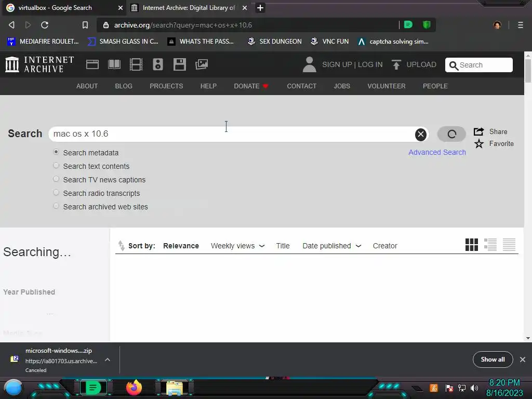
Task: Click the upload arrow icon
Action: pos(396,64)
